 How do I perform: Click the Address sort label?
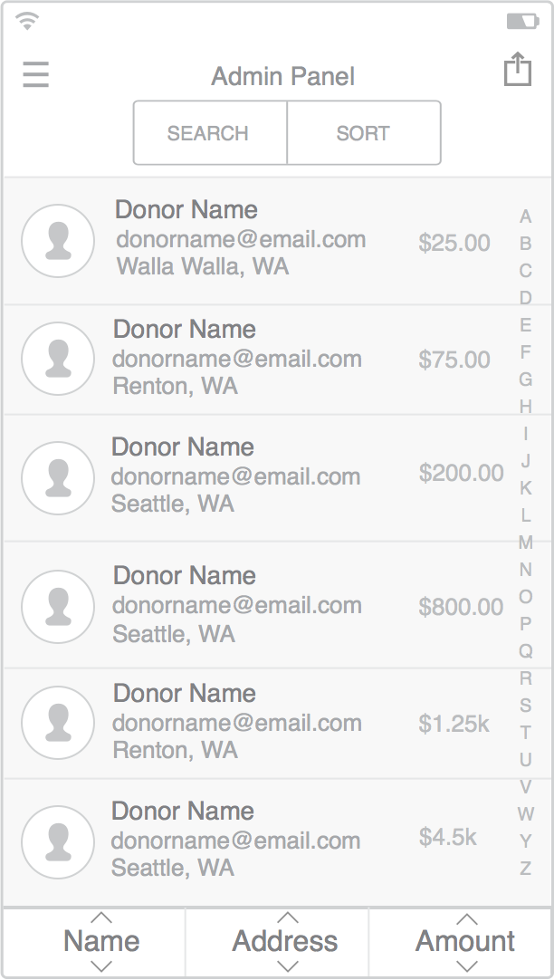coord(285,942)
